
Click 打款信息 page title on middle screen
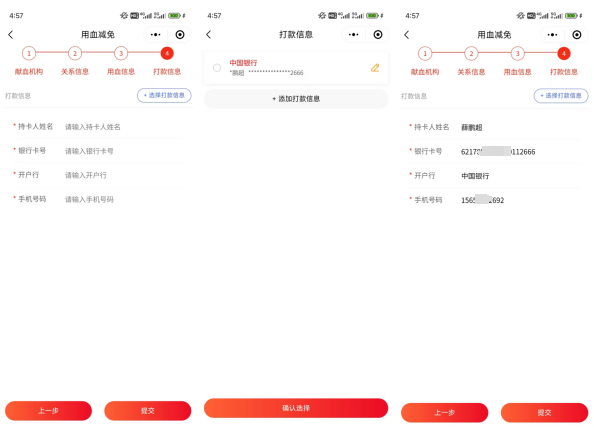296,35
